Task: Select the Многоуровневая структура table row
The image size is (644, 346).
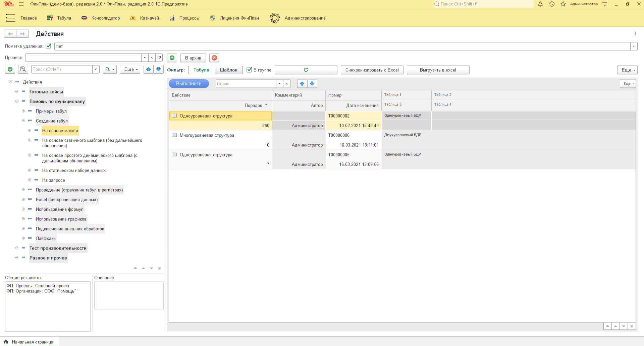Action: (207, 135)
